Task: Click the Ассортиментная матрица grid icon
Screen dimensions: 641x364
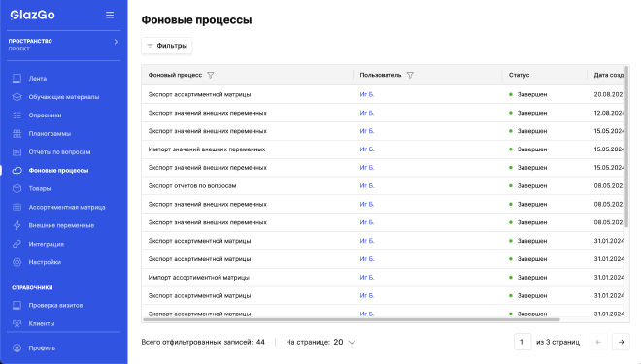Action: point(17,207)
